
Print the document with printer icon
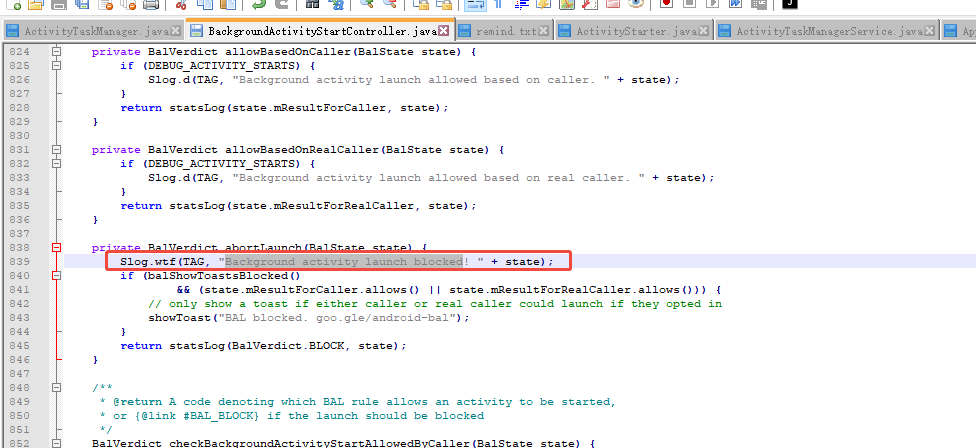coord(151,4)
